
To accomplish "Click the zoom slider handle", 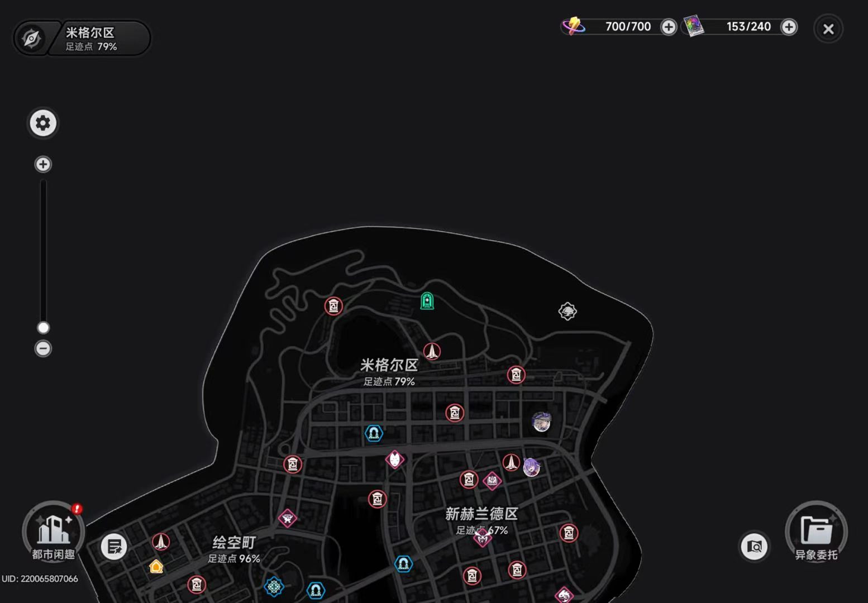I will coord(43,327).
